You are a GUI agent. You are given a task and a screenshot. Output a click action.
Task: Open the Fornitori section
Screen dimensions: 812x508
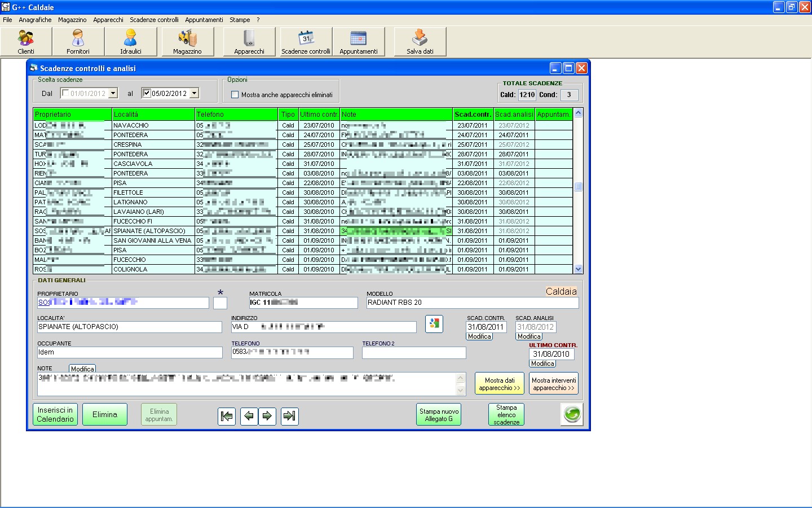(x=78, y=42)
